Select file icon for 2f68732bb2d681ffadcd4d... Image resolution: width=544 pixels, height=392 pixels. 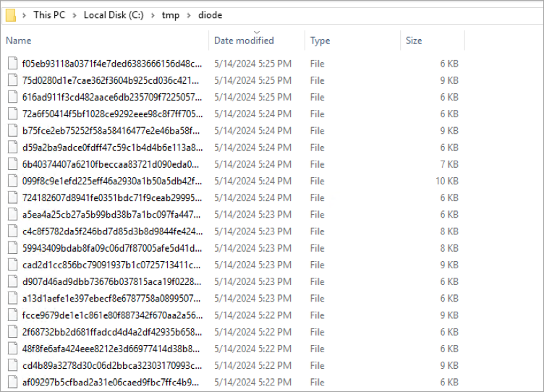coord(13,332)
